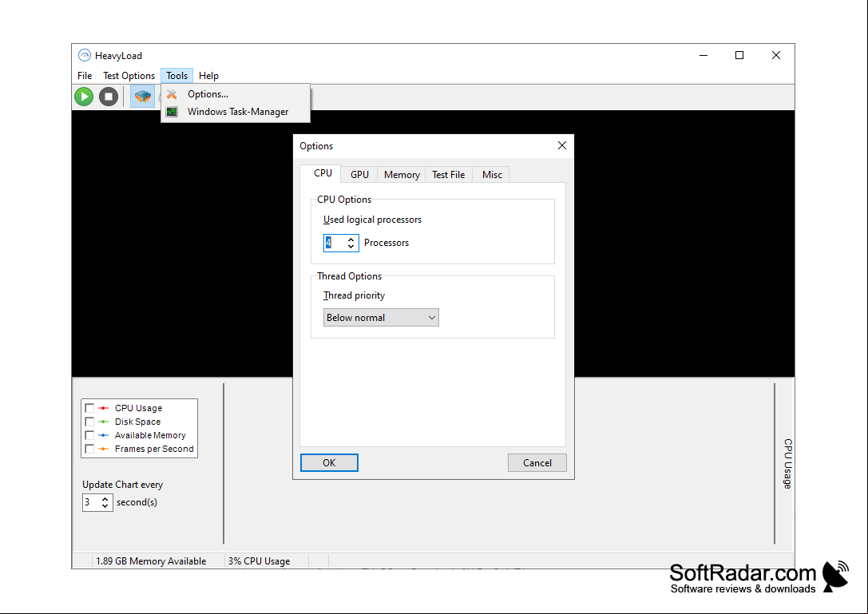Cancel the Options dialog
This screenshot has height=614, width=868.
tap(537, 463)
